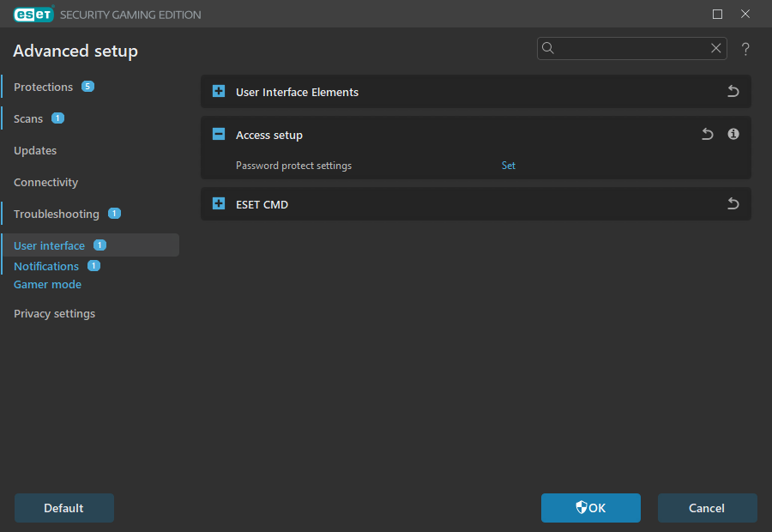Revert Access setup section to default
Image resolution: width=772 pixels, height=532 pixels.
pos(708,134)
